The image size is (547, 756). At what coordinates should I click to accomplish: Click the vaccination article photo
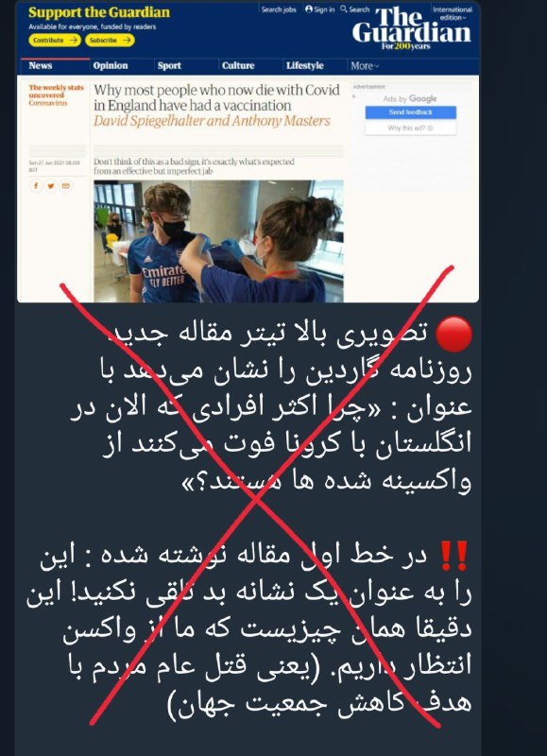[218, 241]
